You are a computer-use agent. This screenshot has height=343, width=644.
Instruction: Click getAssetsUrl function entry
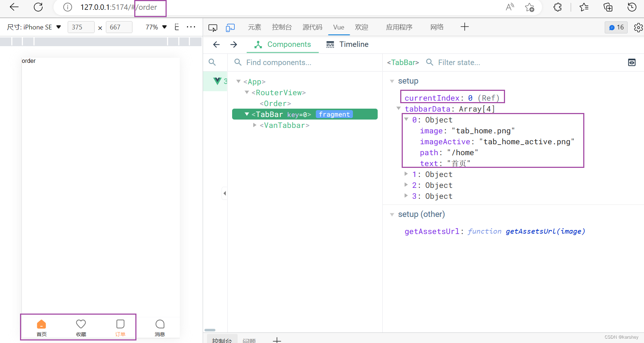pyautogui.click(x=495, y=231)
